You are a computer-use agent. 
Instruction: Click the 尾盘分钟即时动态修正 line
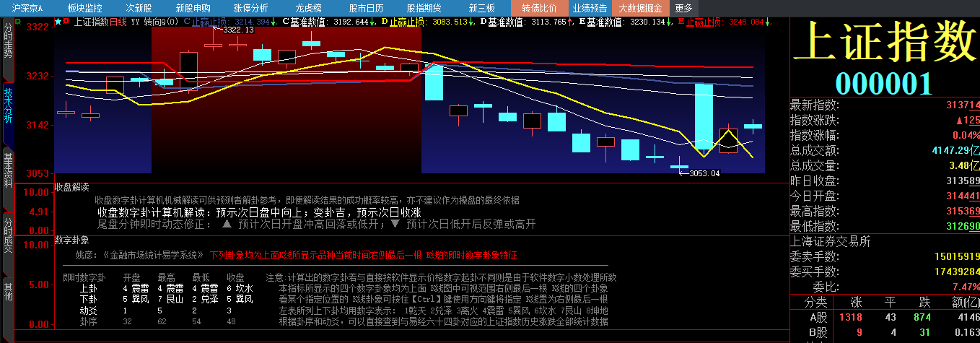[316, 225]
